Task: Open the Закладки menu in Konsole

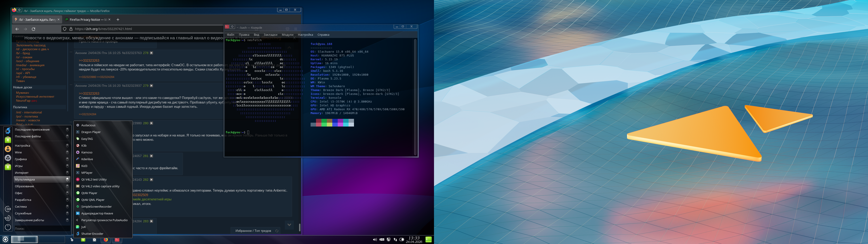Action: (x=270, y=35)
